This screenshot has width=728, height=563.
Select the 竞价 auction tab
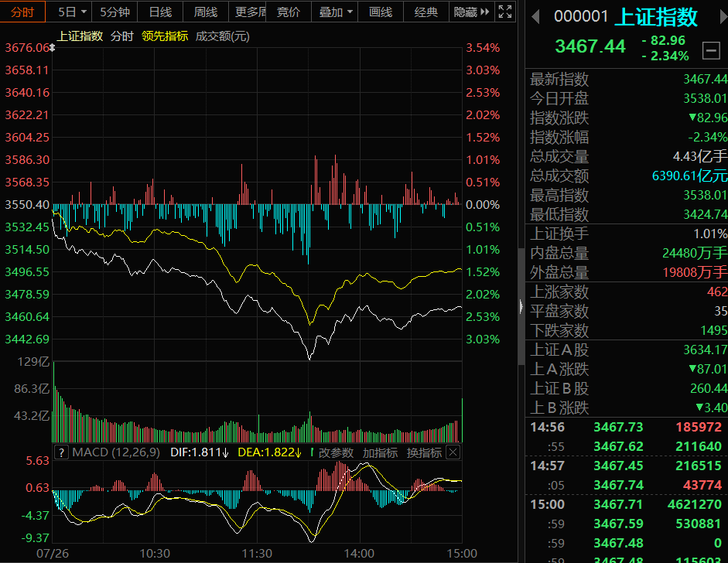289,12
